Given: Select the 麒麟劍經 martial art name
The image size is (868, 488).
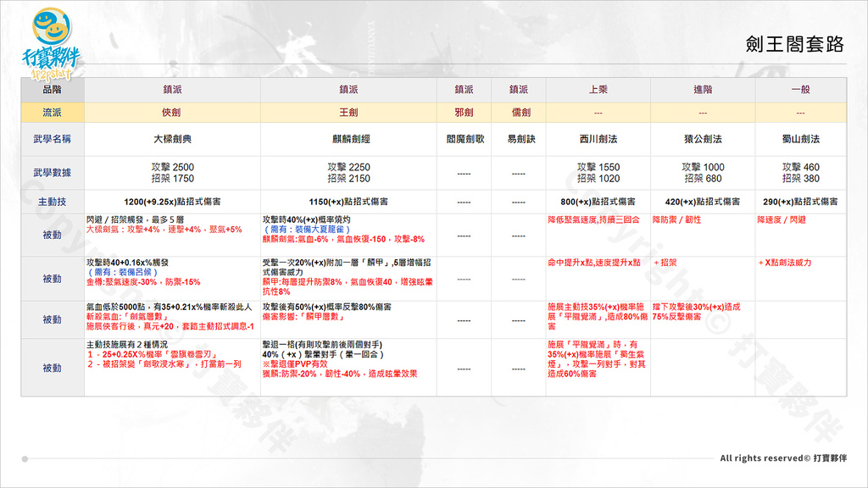Looking at the screenshot, I should 351,139.
